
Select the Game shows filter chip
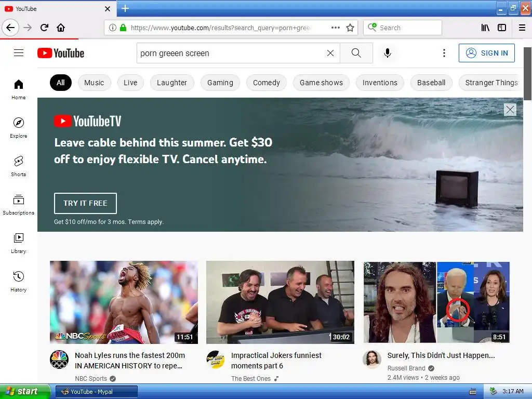pos(321,83)
